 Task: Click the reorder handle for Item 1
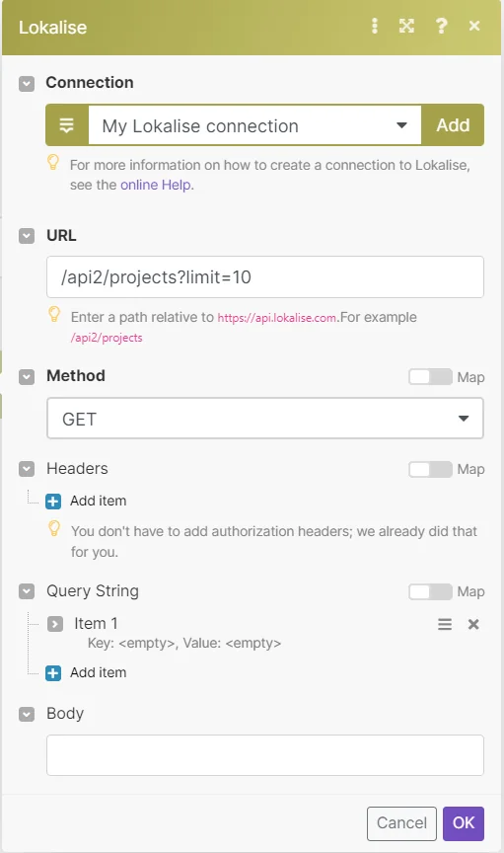point(445,624)
